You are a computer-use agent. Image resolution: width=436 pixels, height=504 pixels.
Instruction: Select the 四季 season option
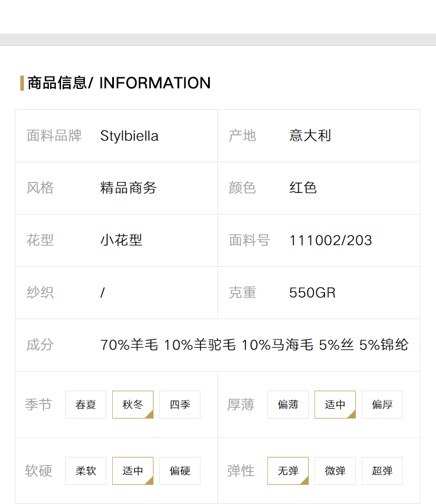180,405
